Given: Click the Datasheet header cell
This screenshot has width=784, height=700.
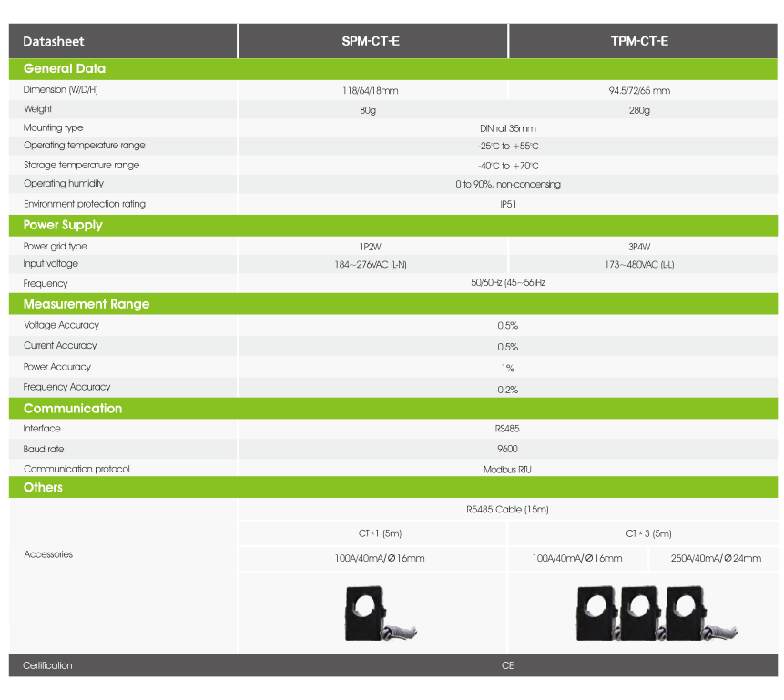Looking at the screenshot, I should pyautogui.click(x=123, y=41).
